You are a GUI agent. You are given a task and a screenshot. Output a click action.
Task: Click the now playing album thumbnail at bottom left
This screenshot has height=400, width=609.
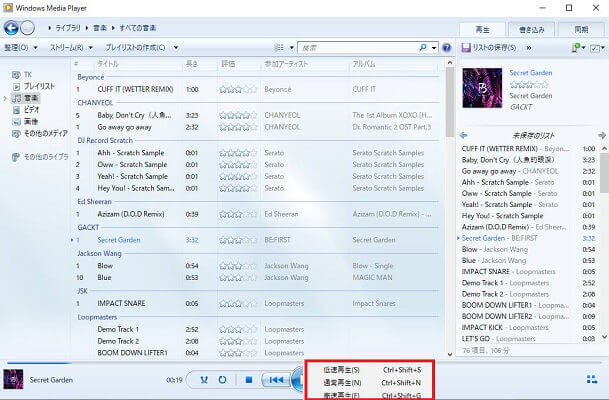[x=13, y=379]
